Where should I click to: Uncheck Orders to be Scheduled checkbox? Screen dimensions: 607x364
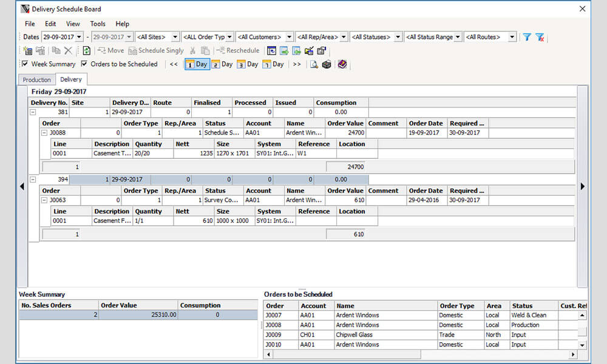[x=84, y=64]
